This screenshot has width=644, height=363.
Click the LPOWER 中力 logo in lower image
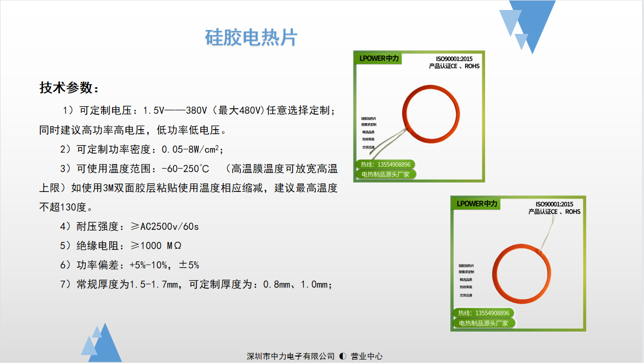pos(477,203)
